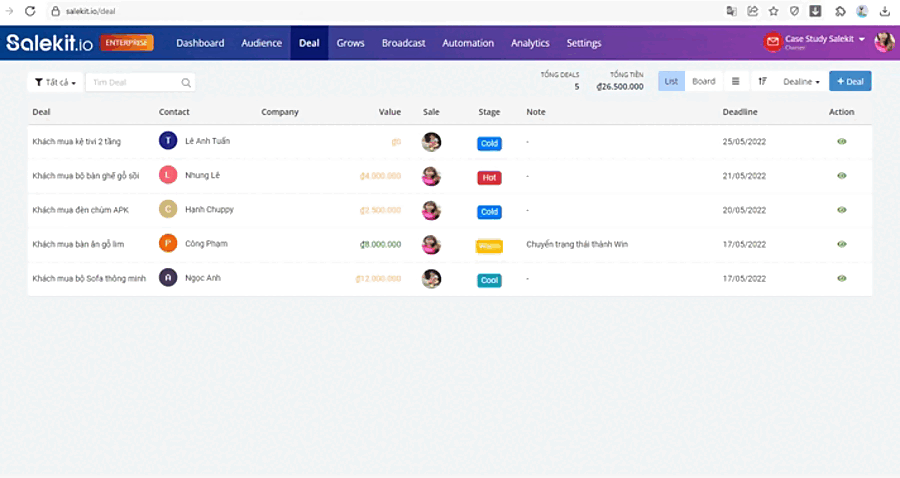Click the '+ Deal' button
Viewport: 900px width, 478px height.
(850, 81)
